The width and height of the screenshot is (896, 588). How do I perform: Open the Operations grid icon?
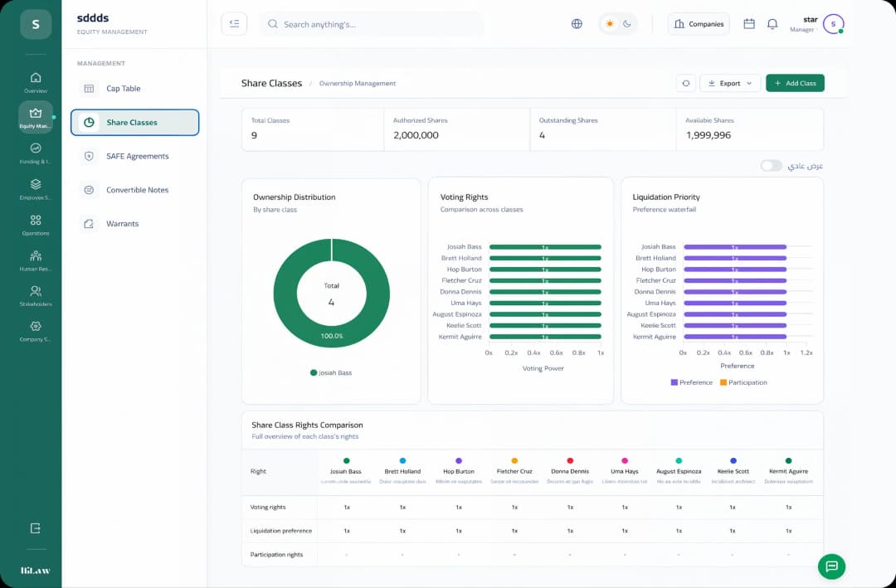click(x=36, y=220)
